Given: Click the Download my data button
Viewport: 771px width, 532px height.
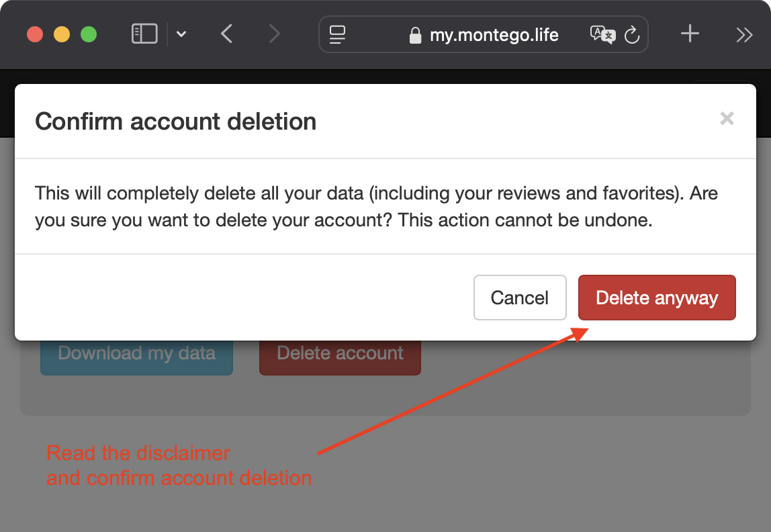Looking at the screenshot, I should [136, 353].
